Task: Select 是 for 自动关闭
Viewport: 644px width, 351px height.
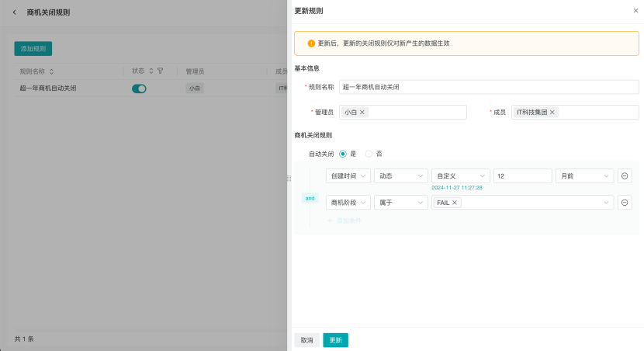Action: tap(342, 154)
